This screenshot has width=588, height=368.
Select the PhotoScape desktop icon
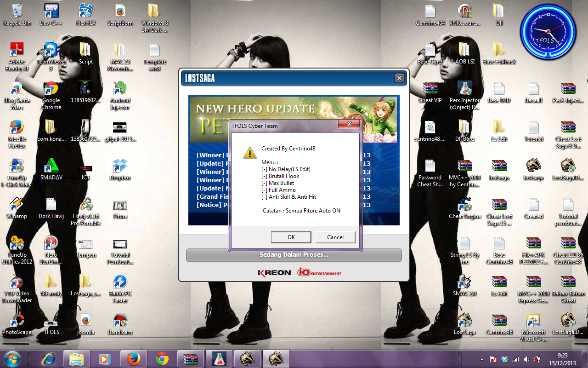[17, 324]
